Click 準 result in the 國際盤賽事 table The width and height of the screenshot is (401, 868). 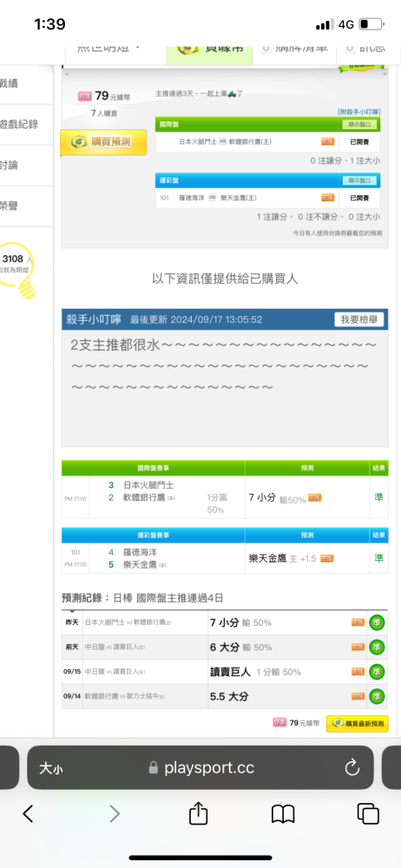378,497
